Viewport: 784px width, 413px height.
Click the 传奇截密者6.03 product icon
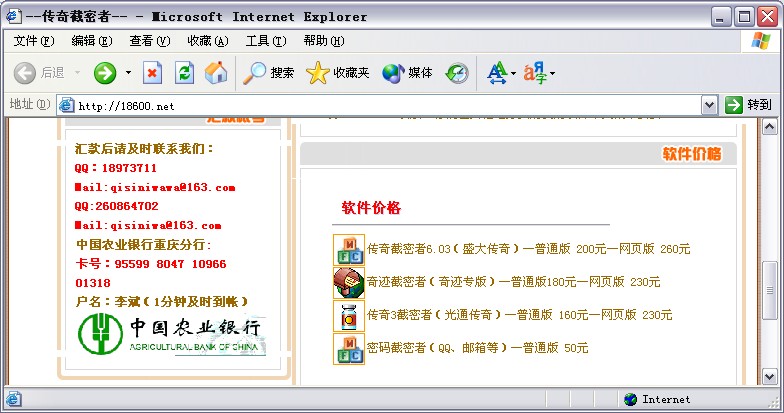(349, 250)
